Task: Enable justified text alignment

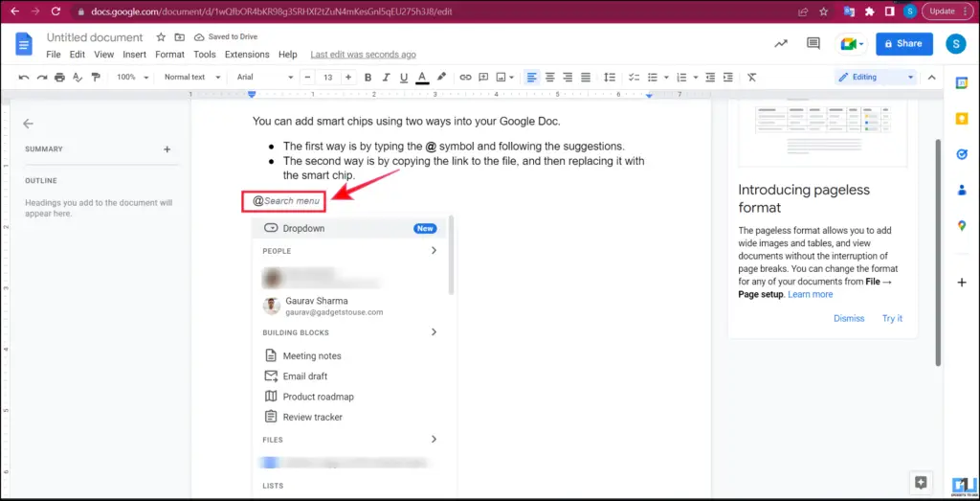Action: tap(586, 78)
